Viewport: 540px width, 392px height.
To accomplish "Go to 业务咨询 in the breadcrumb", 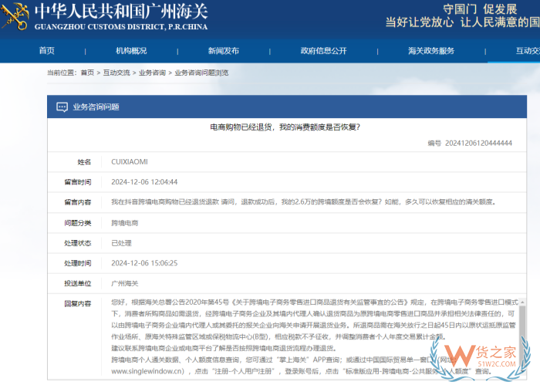I will (x=152, y=73).
